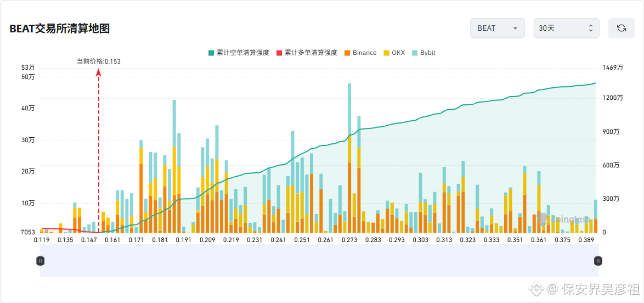Click the orange Binance legend swatch
Image resolution: width=644 pixels, height=303 pixels.
click(x=347, y=53)
